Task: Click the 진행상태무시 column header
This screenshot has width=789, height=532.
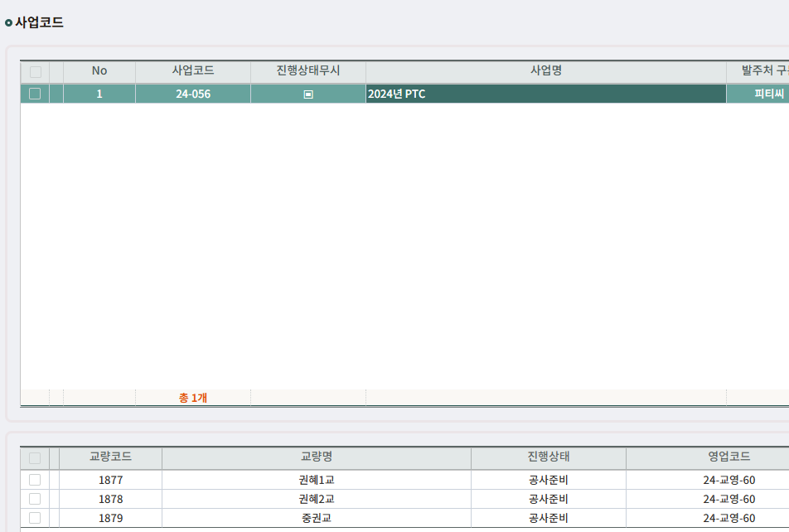Action: [x=308, y=71]
